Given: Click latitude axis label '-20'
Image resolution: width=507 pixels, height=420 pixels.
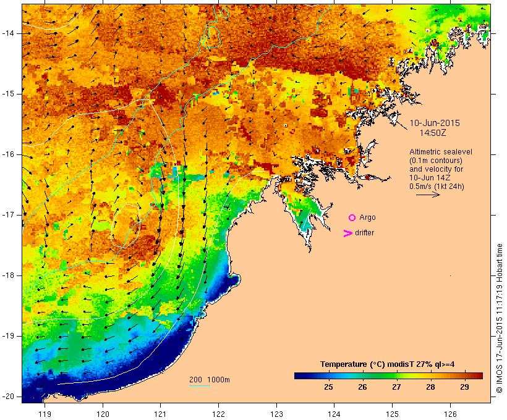Looking at the screenshot, I should click(8, 397).
